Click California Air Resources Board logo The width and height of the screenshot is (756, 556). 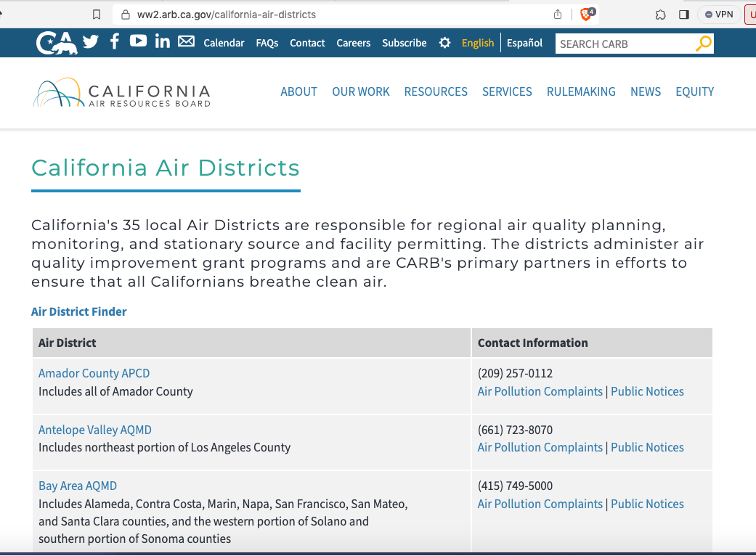(x=122, y=92)
